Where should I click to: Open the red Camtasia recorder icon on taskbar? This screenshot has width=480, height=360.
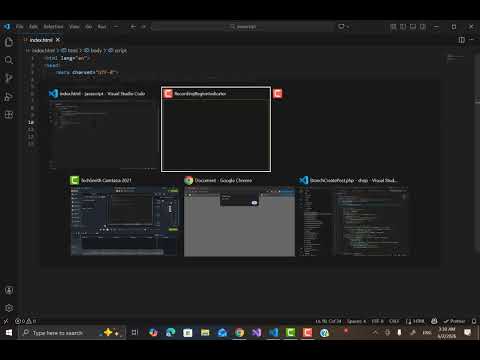(307, 333)
